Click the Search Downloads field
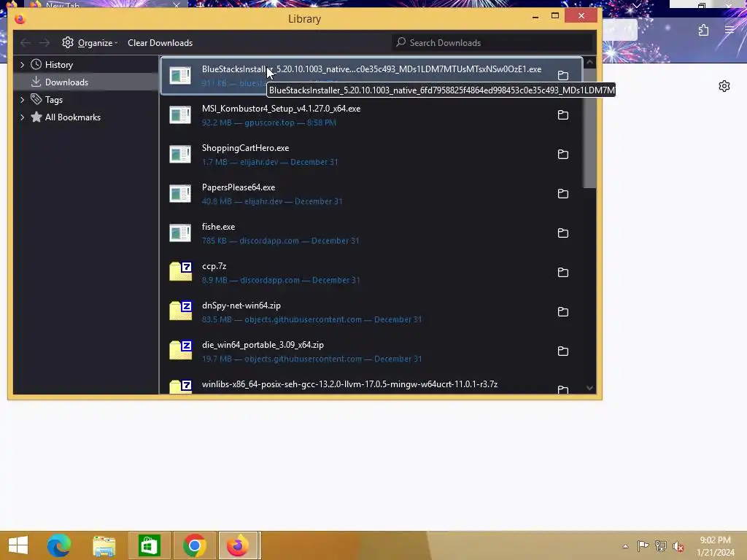Screen dimensions: 747x560 [492, 43]
